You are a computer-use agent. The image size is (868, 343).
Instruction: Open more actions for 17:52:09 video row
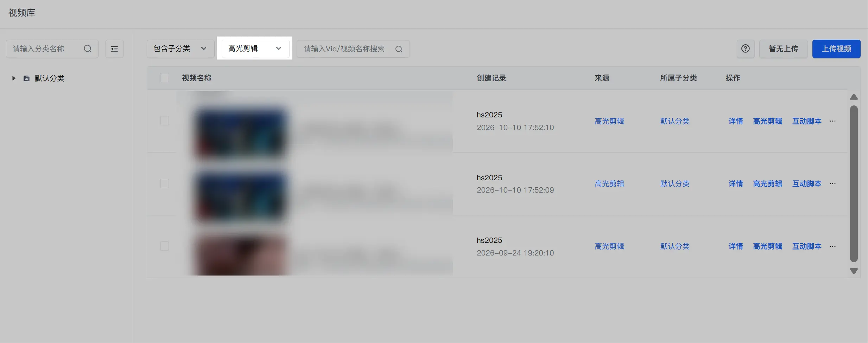[832, 184]
